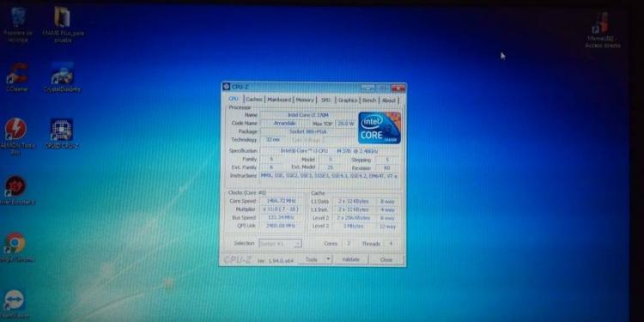Switch to the Mainboard tab
This screenshot has height=322, width=644.
tap(279, 100)
